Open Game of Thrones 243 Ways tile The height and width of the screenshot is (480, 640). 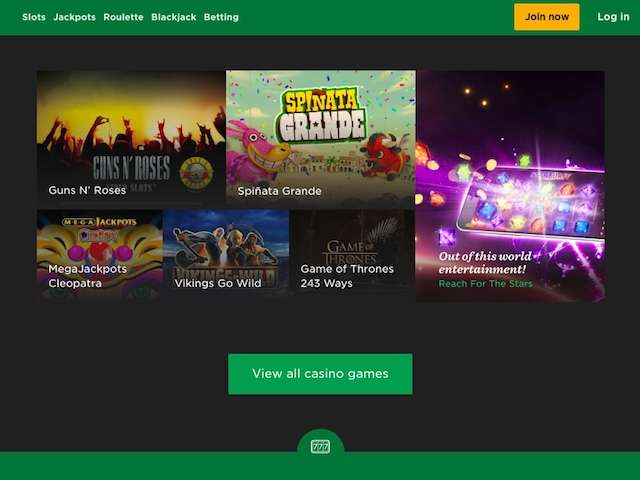pyautogui.click(x=352, y=256)
